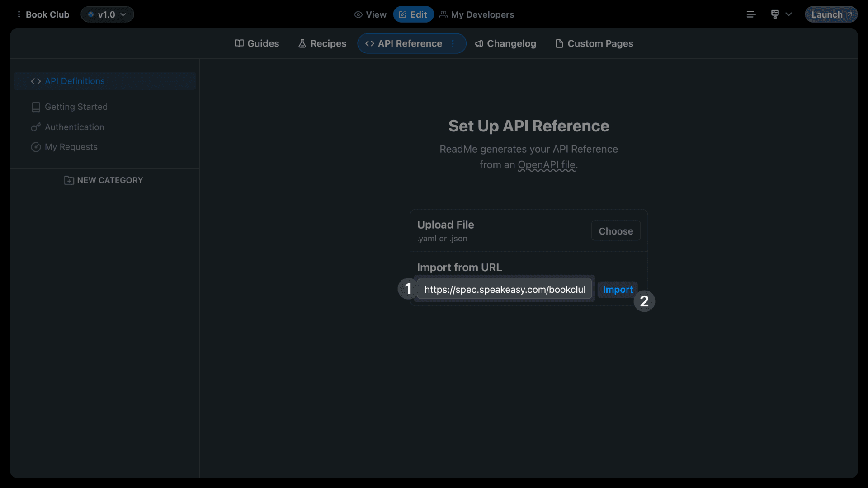Focus the Import from URL field
868x488 pixels.
(x=505, y=289)
